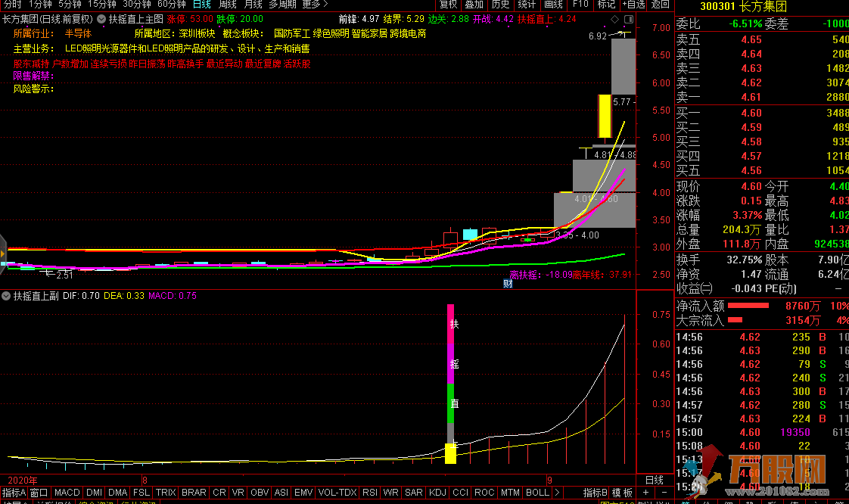Zoom in chart with plus button
The width and height of the screenshot is (849, 504).
tap(645, 493)
